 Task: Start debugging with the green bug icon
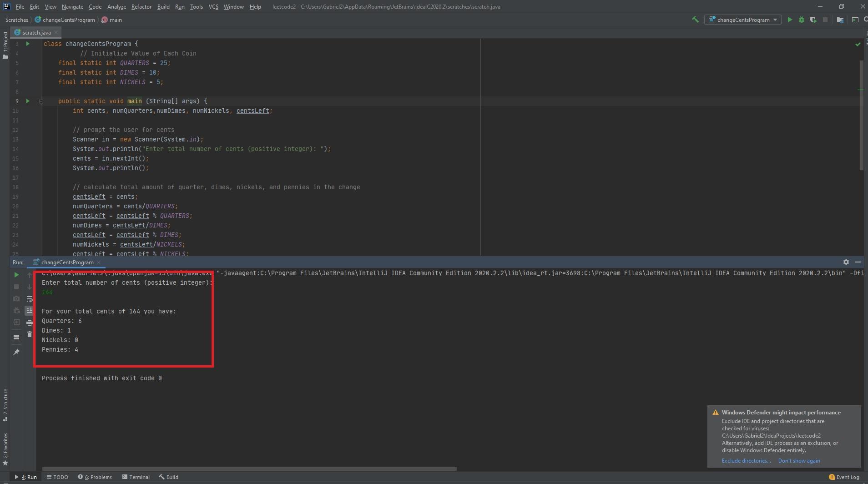[x=802, y=20]
